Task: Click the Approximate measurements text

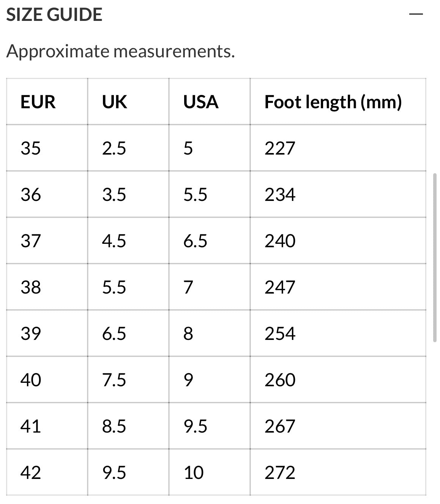Action: (x=121, y=51)
